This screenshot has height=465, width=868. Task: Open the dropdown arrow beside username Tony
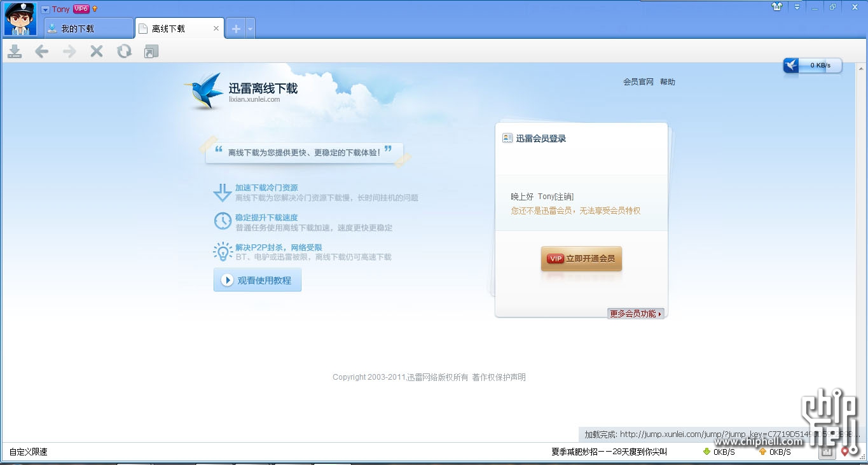45,10
